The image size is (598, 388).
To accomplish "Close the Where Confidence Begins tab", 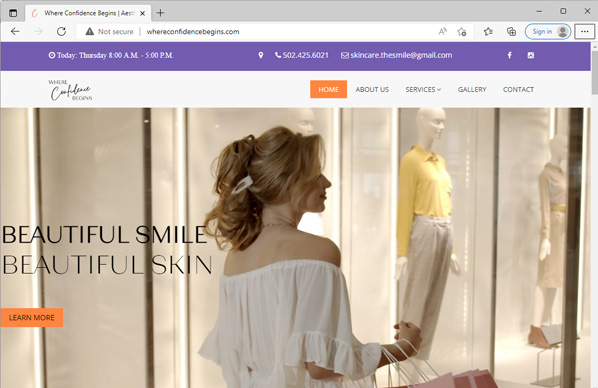I will (x=142, y=13).
